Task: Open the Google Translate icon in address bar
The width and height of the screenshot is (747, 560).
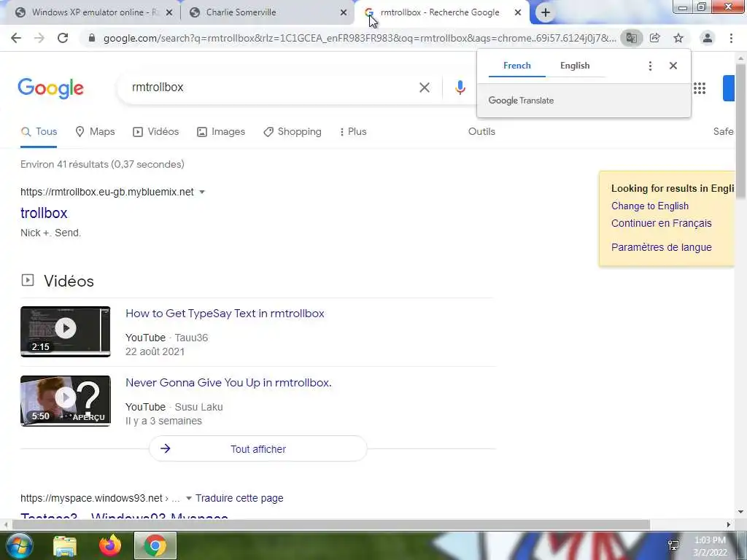Action: coord(631,38)
